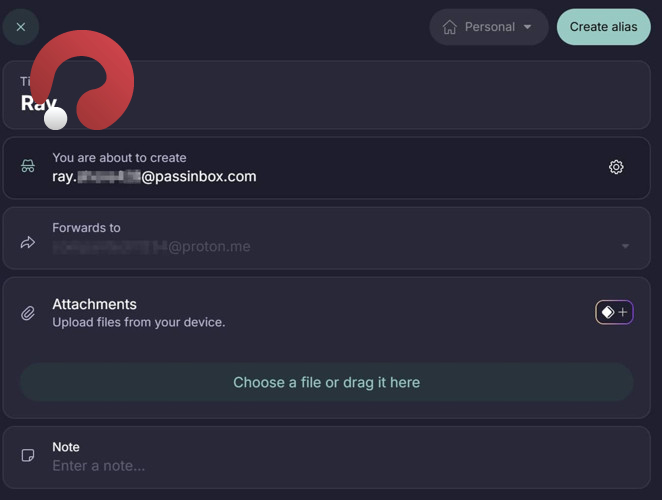Click the diamond plus upgrade button
The image size is (662, 500).
pos(614,312)
